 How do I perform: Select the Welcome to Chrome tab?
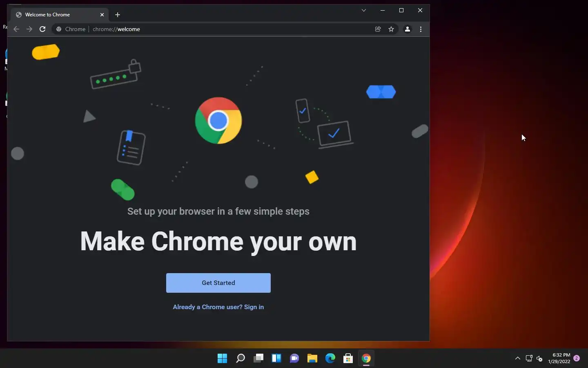pos(60,15)
